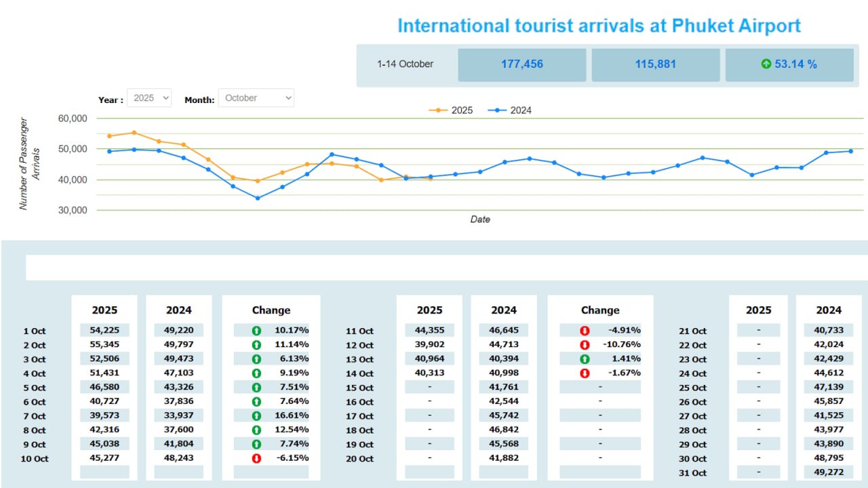Click red down arrow beside -10.76%
The width and height of the screenshot is (868, 488).
(585, 345)
